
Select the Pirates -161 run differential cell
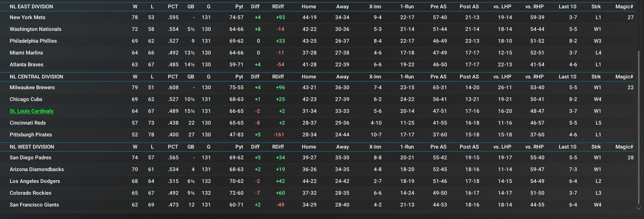click(279, 135)
